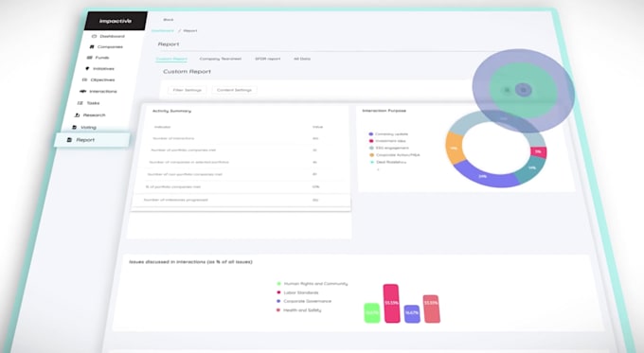Click the Report breadcrumb item
This screenshot has width=644, height=353.
pos(190,30)
